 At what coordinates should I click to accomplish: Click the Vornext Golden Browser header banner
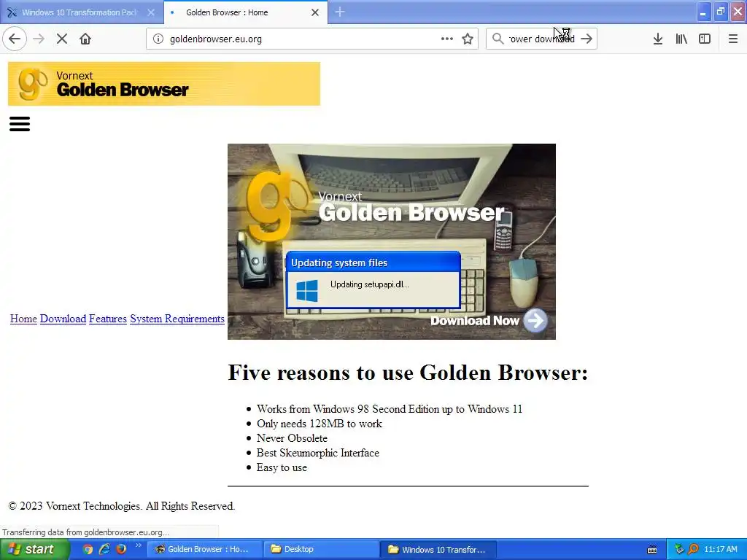164,84
